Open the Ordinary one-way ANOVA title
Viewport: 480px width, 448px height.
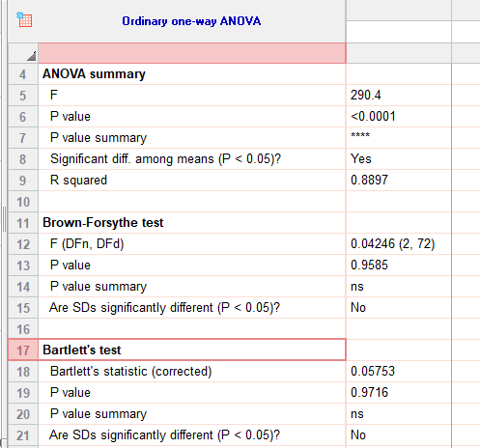(191, 21)
